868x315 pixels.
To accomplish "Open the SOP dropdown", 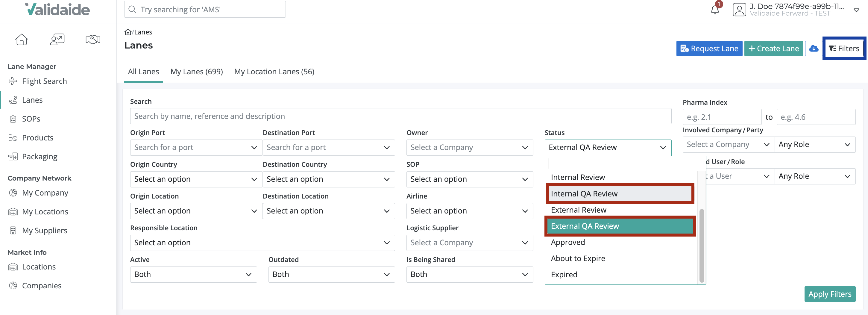I will click(470, 179).
